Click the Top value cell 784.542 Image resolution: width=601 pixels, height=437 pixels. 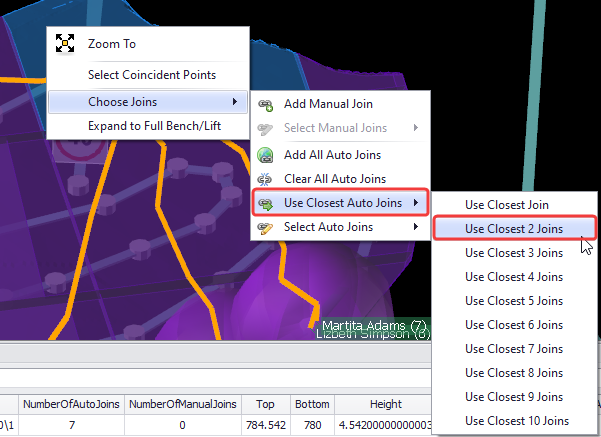266,425
